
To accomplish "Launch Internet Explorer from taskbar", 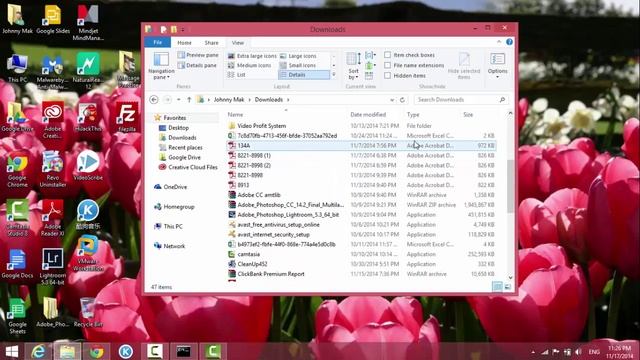I will click(38, 351).
